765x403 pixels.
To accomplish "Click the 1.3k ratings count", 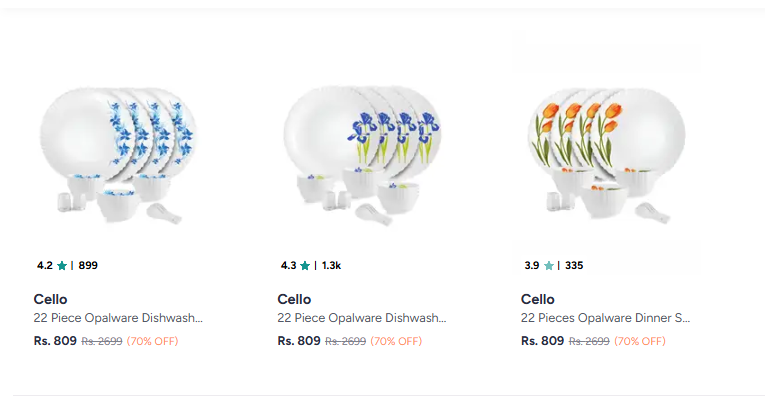I will 331,266.
